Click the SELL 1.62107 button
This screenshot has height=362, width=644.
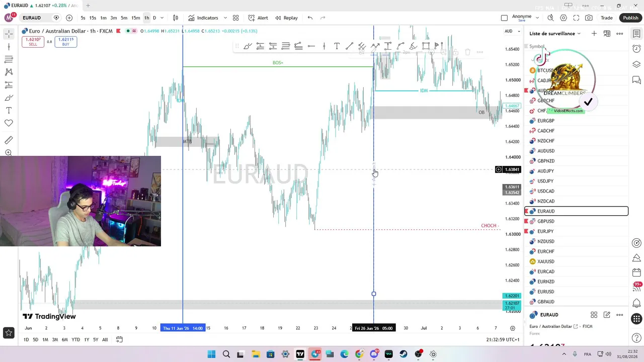33,42
